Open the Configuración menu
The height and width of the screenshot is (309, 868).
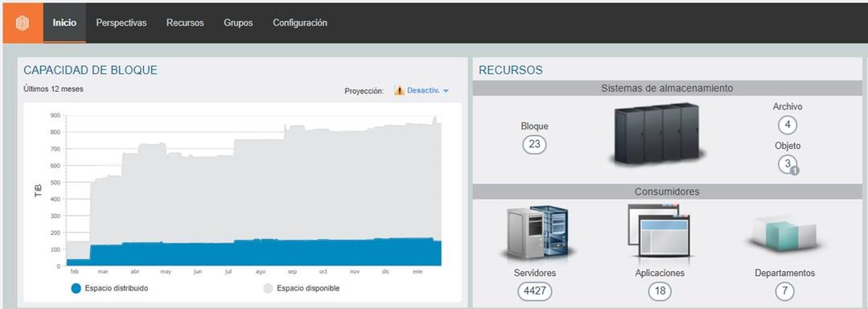(300, 23)
